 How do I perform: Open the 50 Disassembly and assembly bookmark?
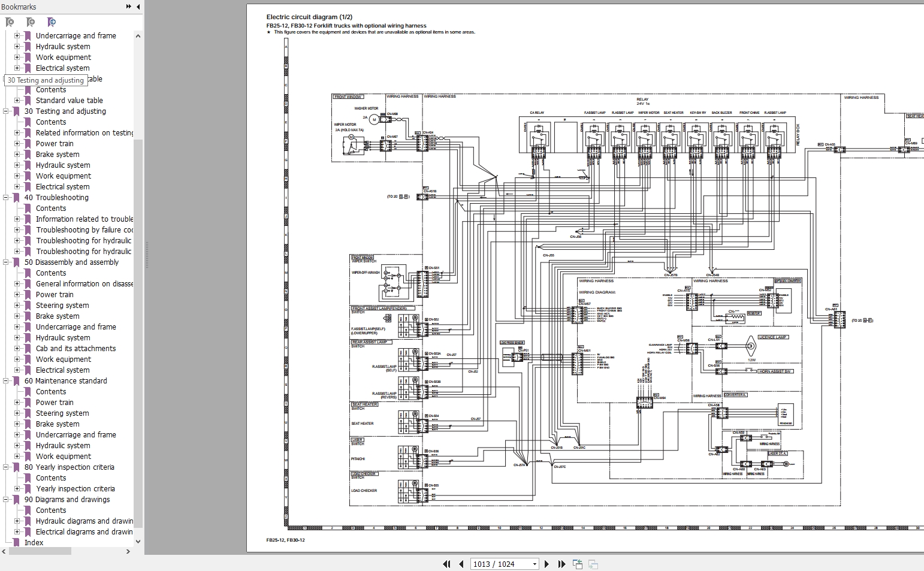click(x=71, y=262)
